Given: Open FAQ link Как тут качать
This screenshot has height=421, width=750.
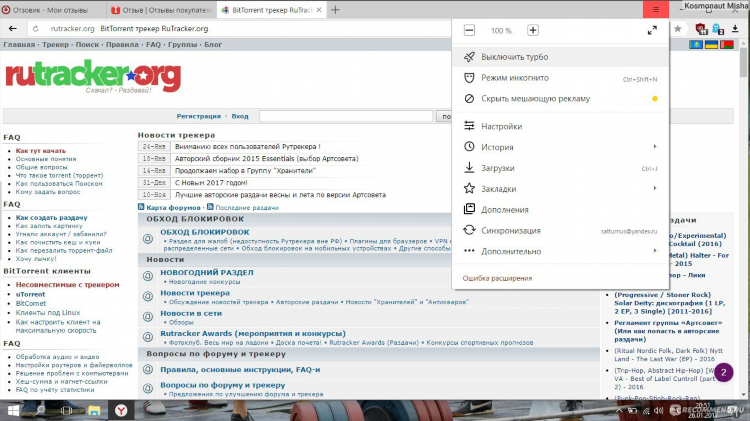Looking at the screenshot, I should click(x=41, y=151).
